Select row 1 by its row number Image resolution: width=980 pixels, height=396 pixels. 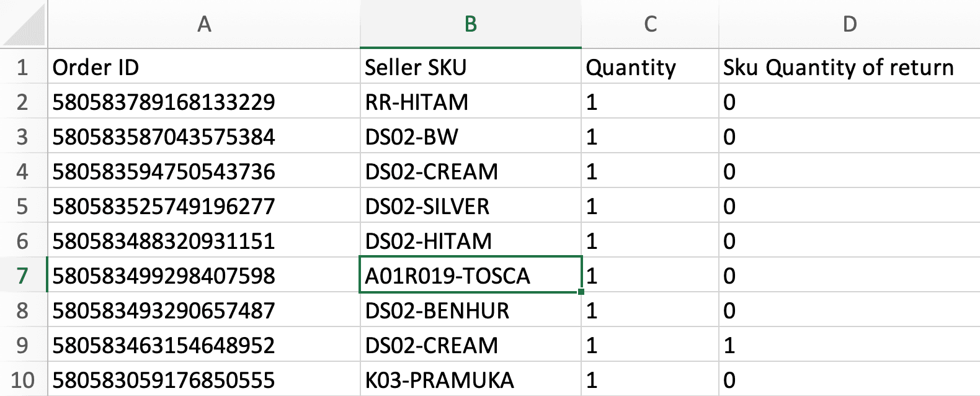click(x=23, y=67)
